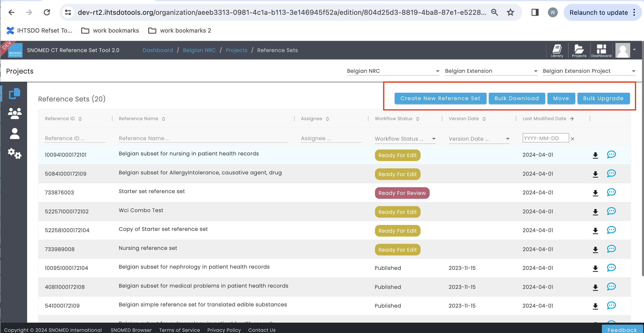Download Copy of Starter set reference set

[595, 231]
